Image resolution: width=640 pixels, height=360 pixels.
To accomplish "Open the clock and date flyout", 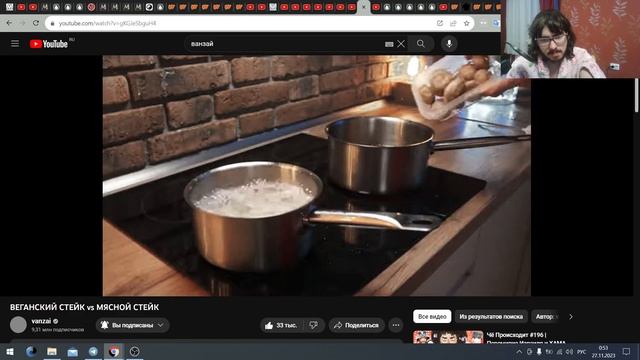I will click(x=604, y=351).
